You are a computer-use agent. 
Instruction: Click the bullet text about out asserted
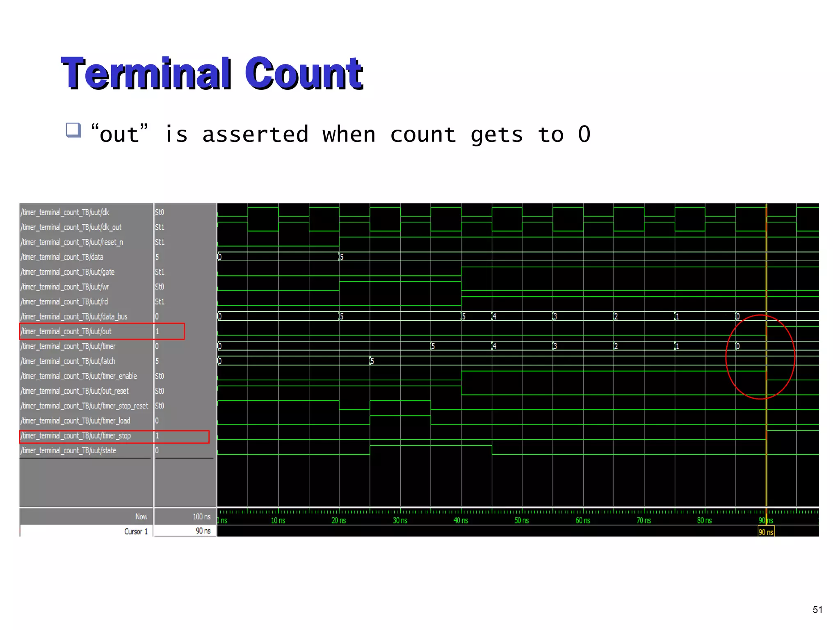(340, 134)
